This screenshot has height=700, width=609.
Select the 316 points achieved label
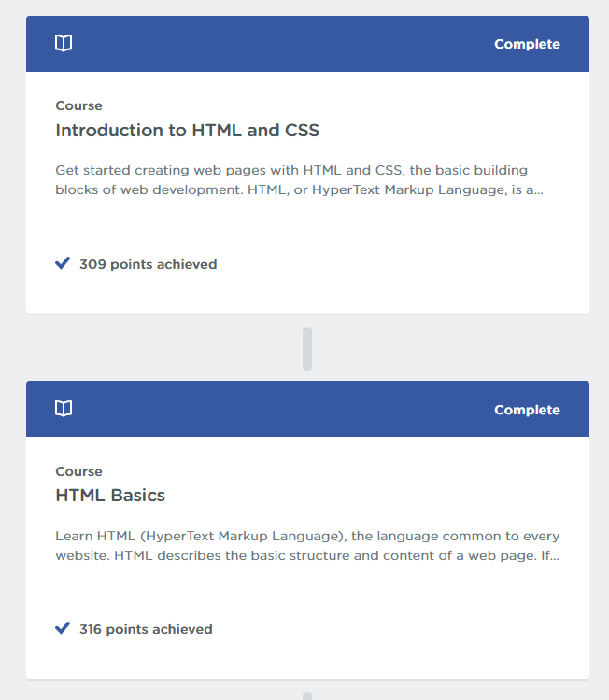[x=146, y=629]
